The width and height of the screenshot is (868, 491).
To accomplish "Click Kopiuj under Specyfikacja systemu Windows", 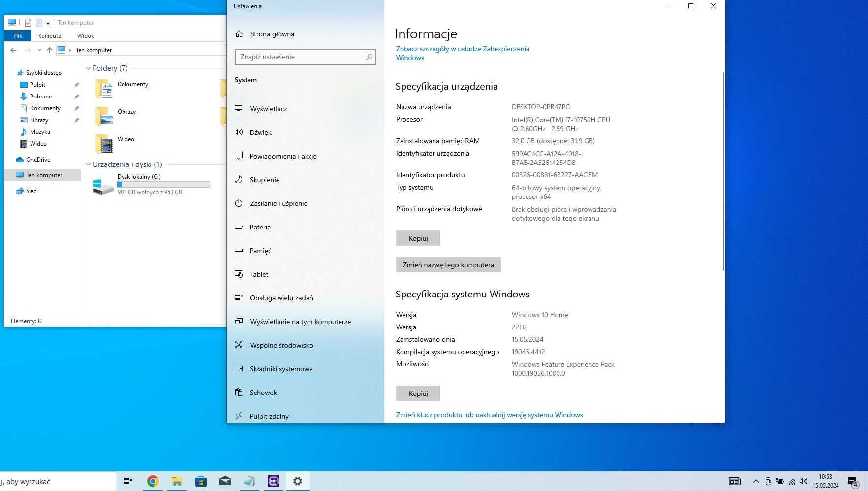I will [x=418, y=393].
